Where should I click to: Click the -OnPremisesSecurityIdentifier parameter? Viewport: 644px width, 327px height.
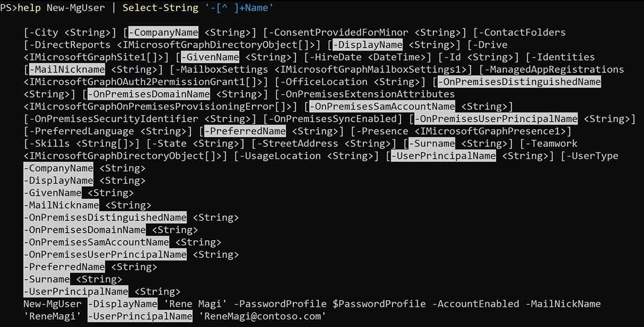[113, 119]
